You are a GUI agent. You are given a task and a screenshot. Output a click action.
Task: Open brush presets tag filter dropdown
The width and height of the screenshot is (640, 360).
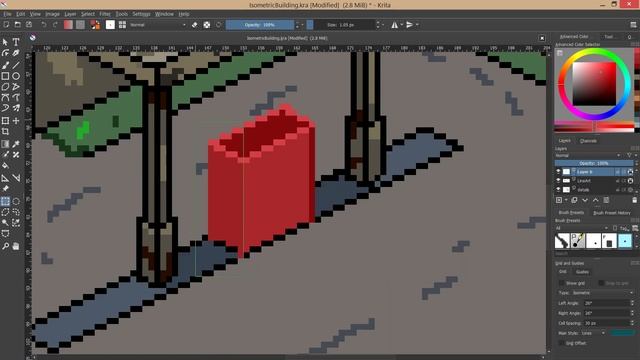click(x=582, y=228)
